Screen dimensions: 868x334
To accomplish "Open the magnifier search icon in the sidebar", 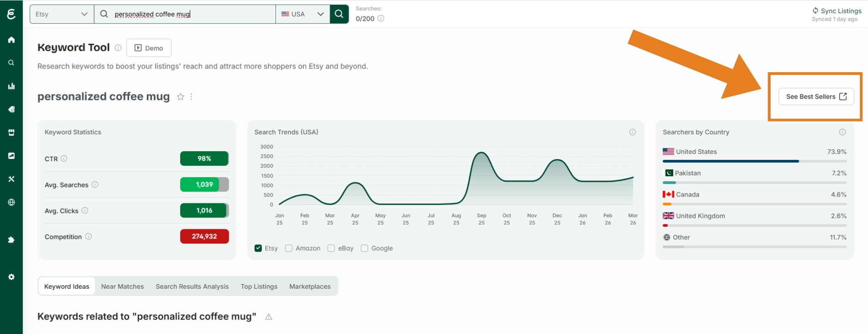I will click(11, 63).
